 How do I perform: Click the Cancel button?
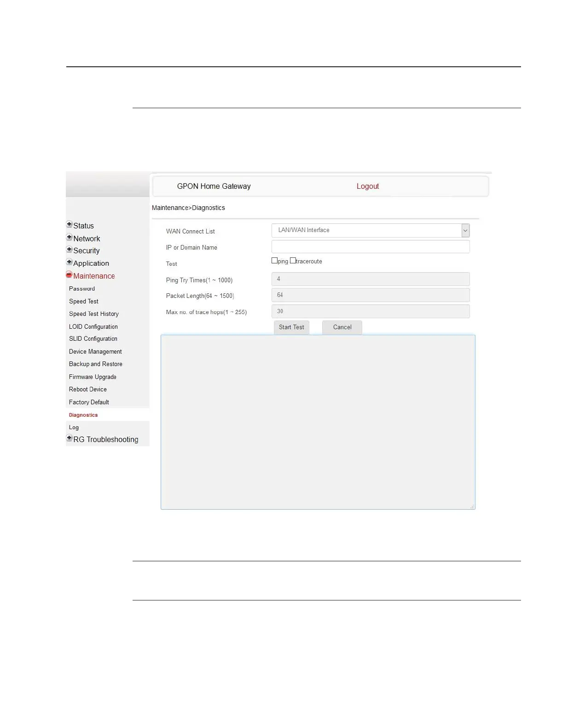pos(342,327)
